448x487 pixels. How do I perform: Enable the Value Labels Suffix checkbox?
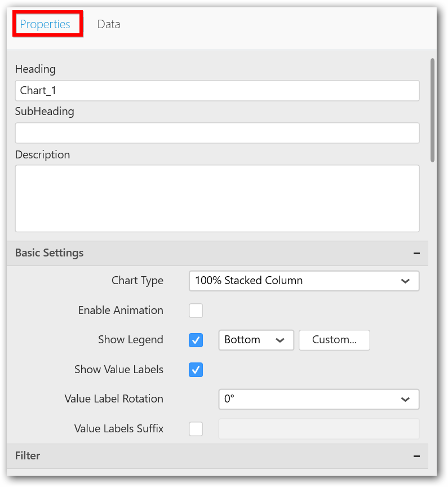point(196,429)
